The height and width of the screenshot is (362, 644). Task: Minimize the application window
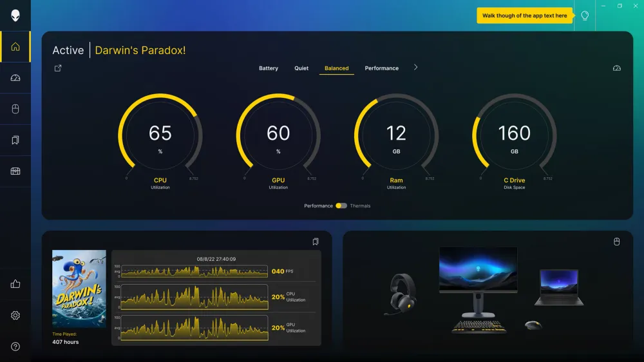(603, 6)
